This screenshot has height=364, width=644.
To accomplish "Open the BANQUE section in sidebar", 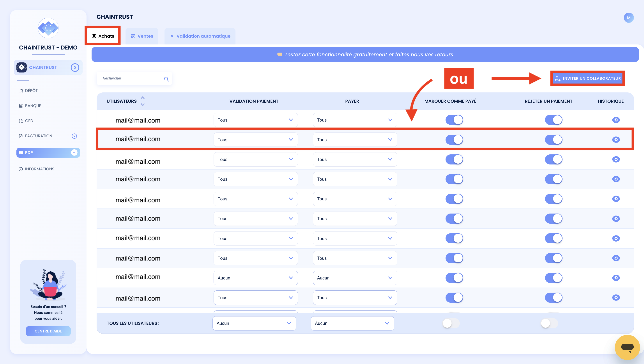I will [x=30, y=106].
